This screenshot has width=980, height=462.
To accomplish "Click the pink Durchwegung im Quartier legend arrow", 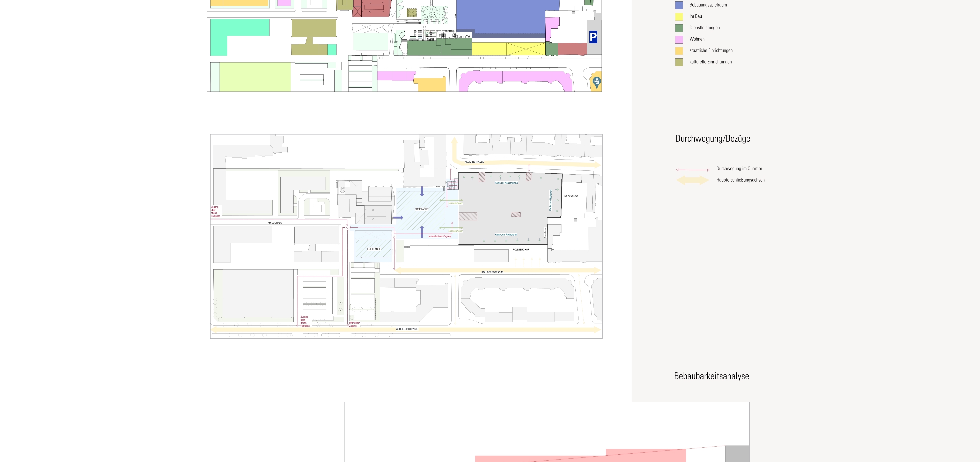I will 692,170.
